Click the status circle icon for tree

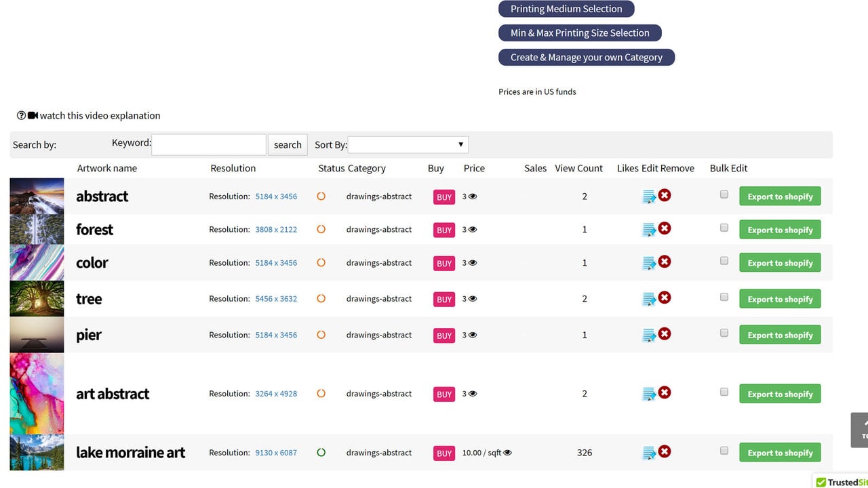click(321, 298)
